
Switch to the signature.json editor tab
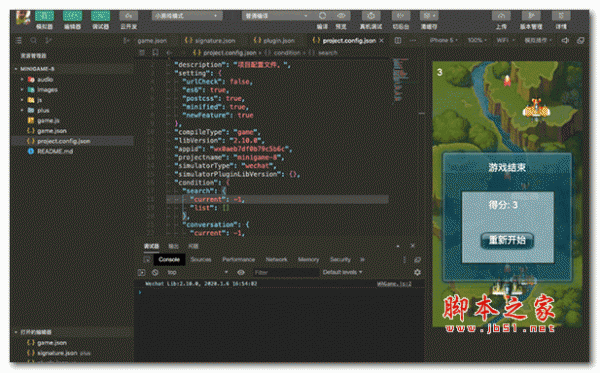click(x=210, y=41)
